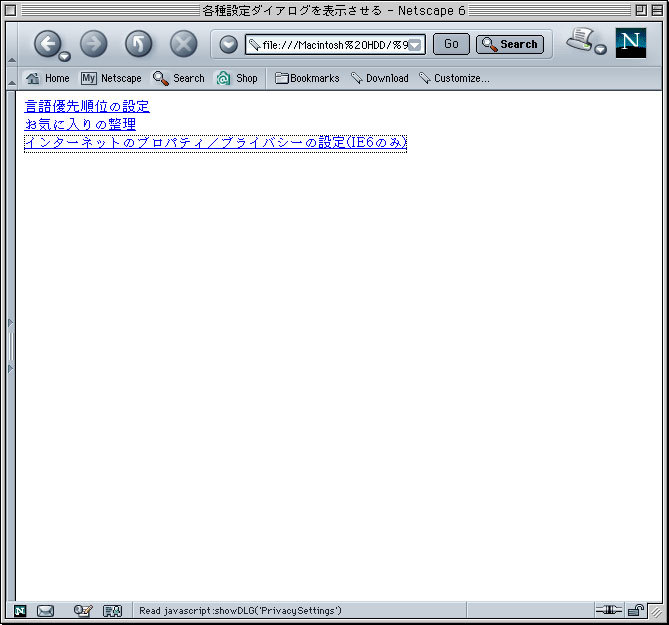
Task: Click the window close box in title bar
Action: tap(11, 10)
